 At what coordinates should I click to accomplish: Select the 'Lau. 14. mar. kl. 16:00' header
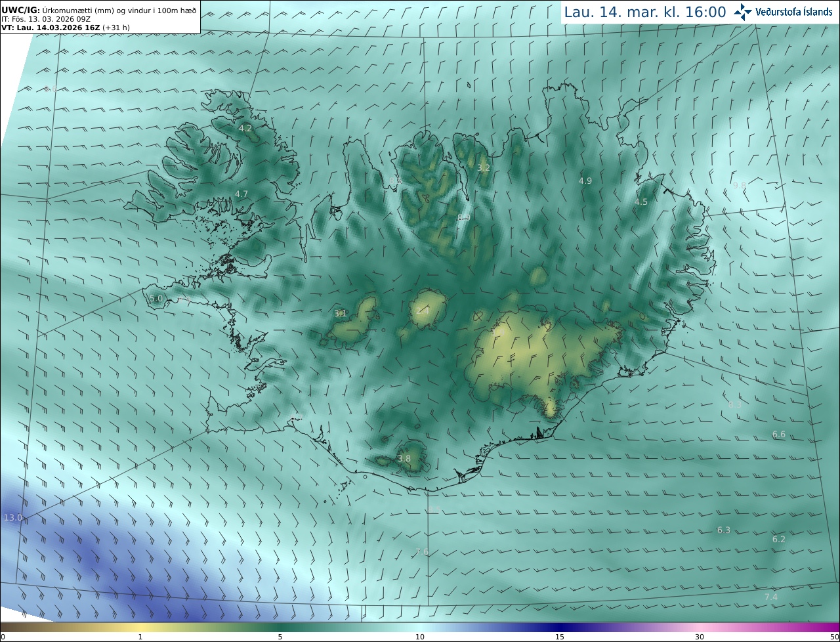pyautogui.click(x=645, y=12)
